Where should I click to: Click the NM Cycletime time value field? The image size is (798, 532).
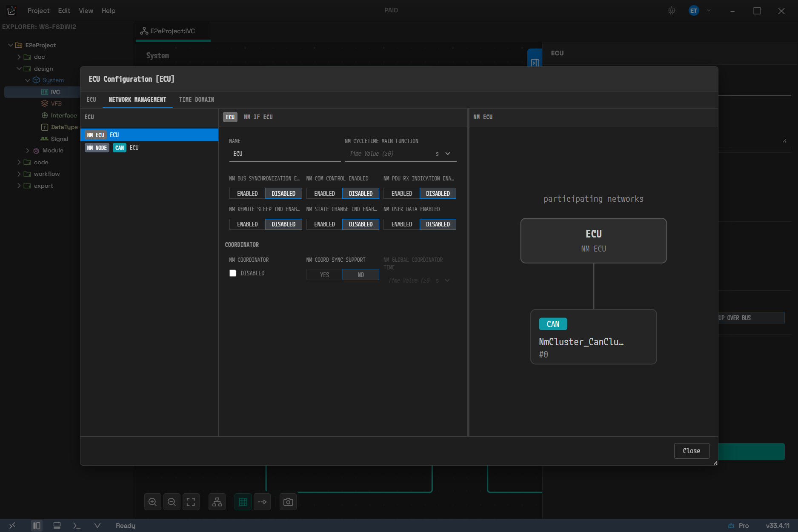pyautogui.click(x=388, y=154)
